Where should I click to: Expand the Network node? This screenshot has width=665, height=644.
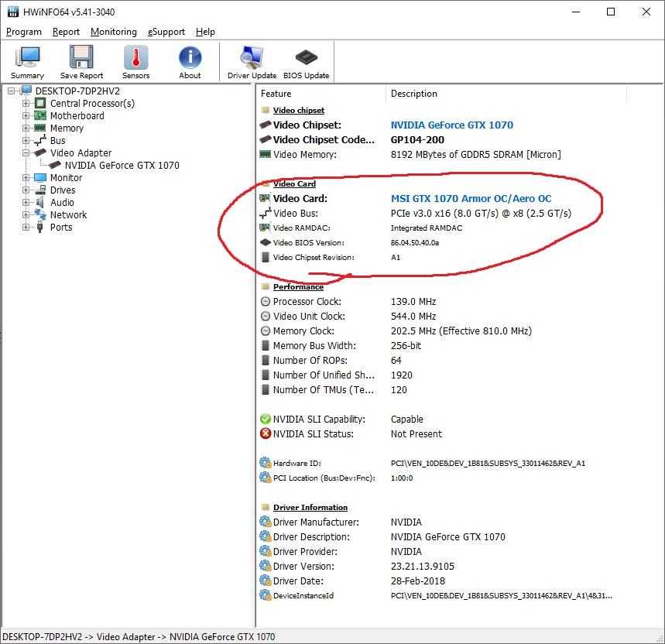click(26, 214)
